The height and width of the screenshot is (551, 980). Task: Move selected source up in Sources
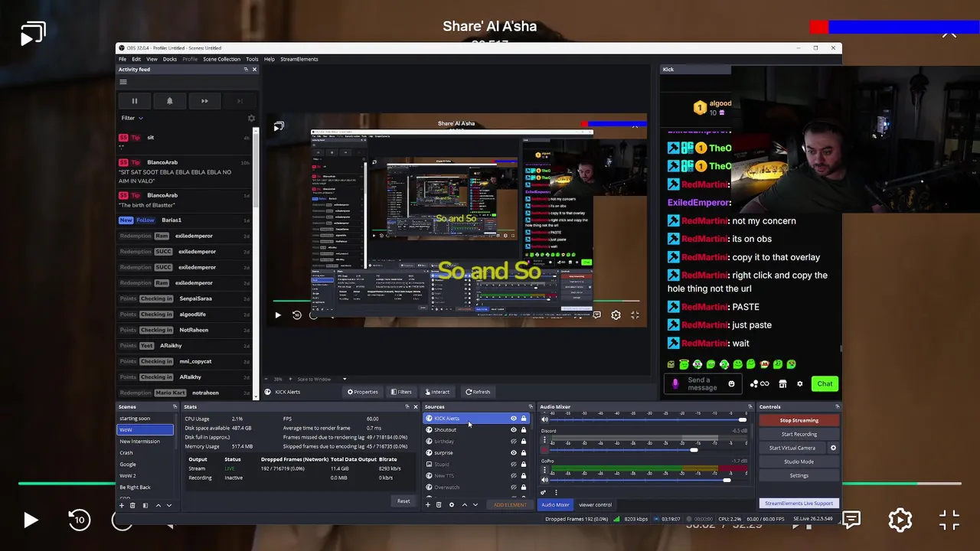464,504
